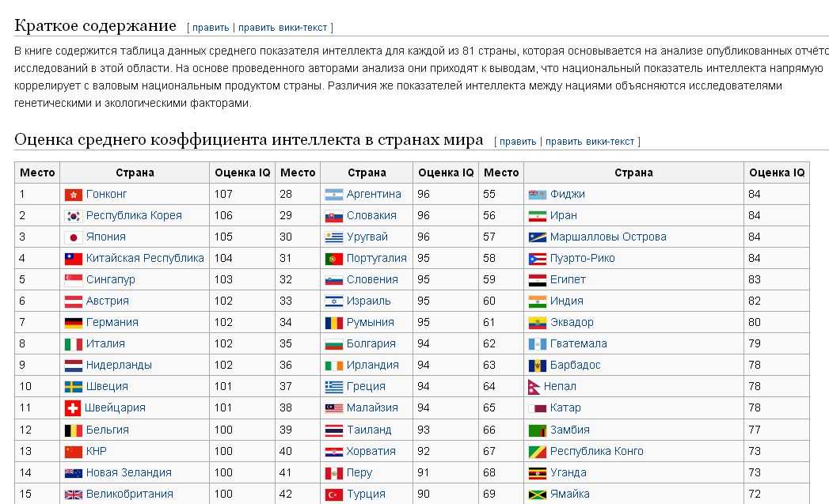
Task: Click the Barbados flag icon
Action: (x=537, y=366)
